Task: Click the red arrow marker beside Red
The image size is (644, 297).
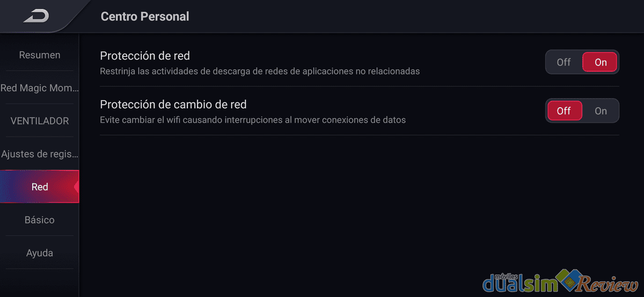Action: 76,187
